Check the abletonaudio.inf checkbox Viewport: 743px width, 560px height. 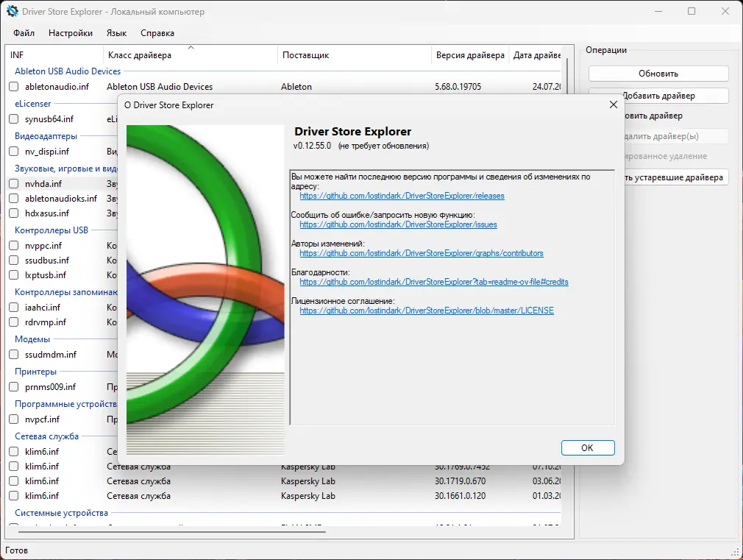(x=14, y=87)
